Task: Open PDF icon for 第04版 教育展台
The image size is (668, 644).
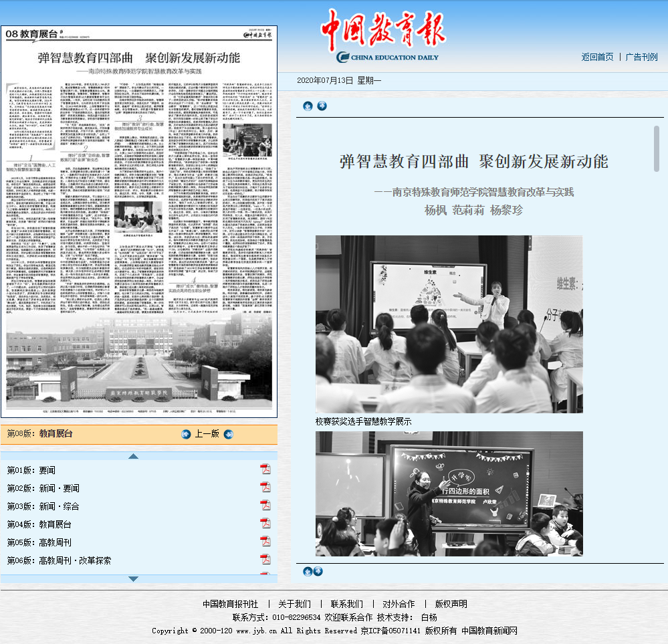Action: coord(265,524)
